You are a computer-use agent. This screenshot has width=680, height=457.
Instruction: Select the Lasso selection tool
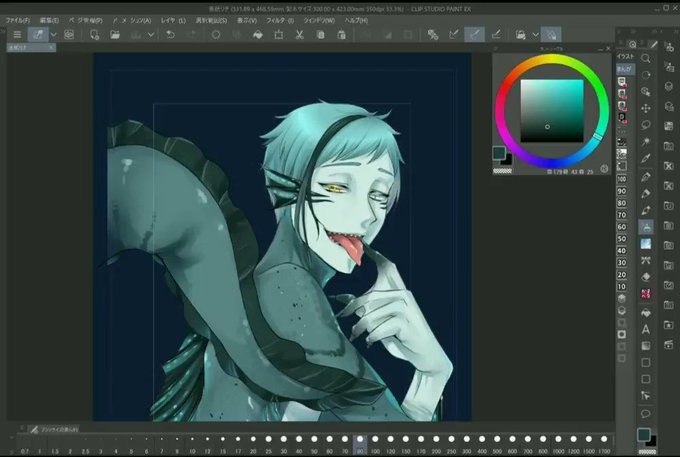(x=645, y=125)
